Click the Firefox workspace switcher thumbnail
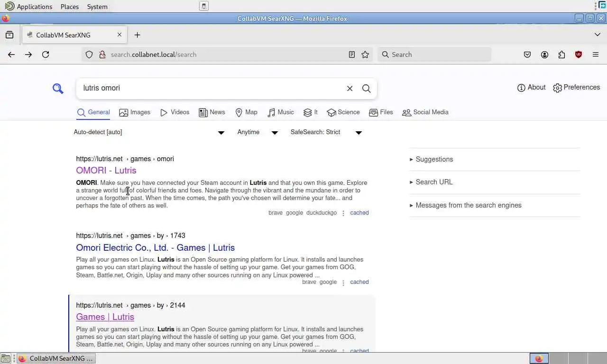The width and height of the screenshot is (607, 364). 539,358
